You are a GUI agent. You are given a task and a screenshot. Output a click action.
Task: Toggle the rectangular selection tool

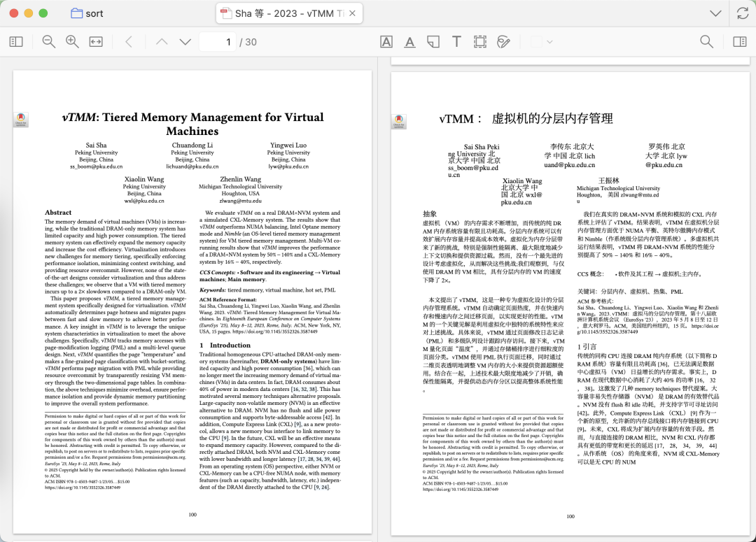tap(480, 41)
